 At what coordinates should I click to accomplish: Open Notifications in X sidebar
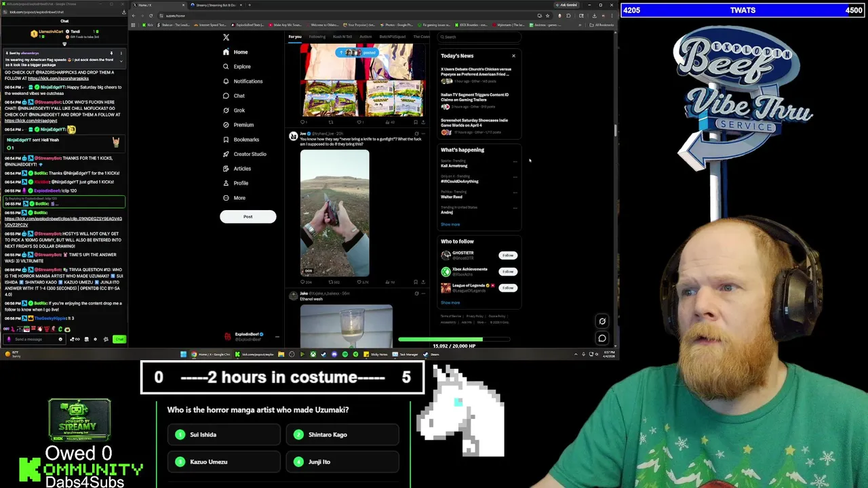coord(243,81)
